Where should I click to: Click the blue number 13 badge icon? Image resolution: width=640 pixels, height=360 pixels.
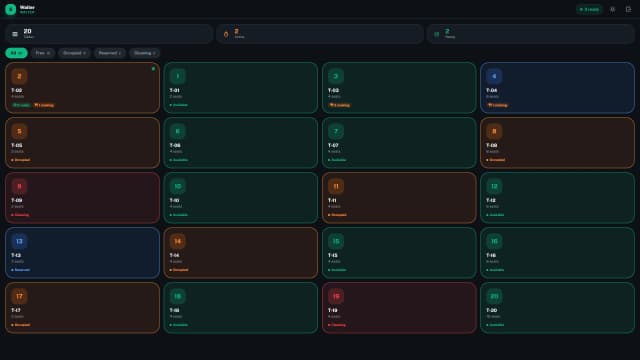tap(19, 241)
